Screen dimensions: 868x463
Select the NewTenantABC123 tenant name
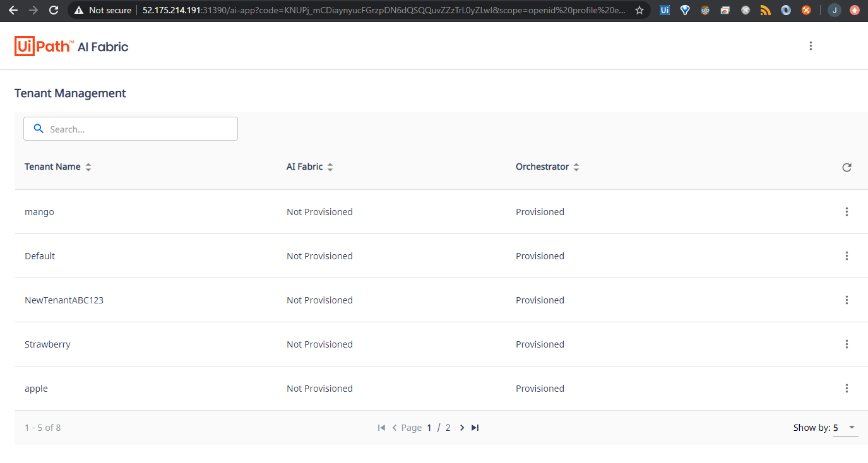click(64, 300)
